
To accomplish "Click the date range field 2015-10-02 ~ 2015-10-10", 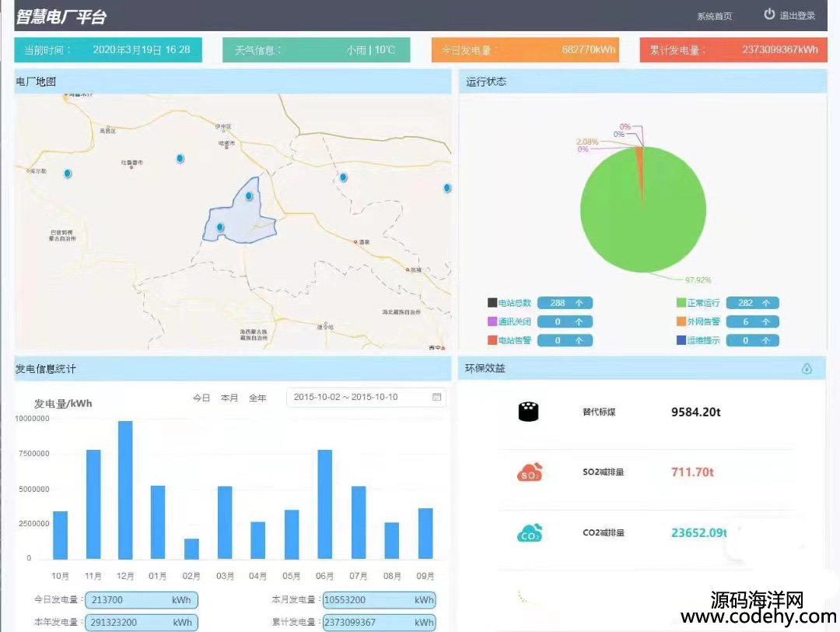I will [x=366, y=397].
